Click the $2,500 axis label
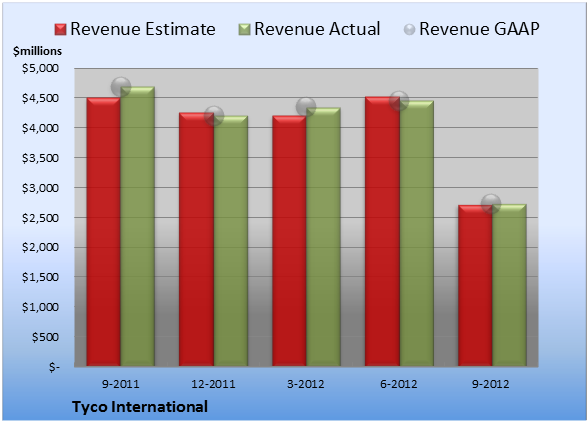This screenshot has width=588, height=422. pos(40,218)
